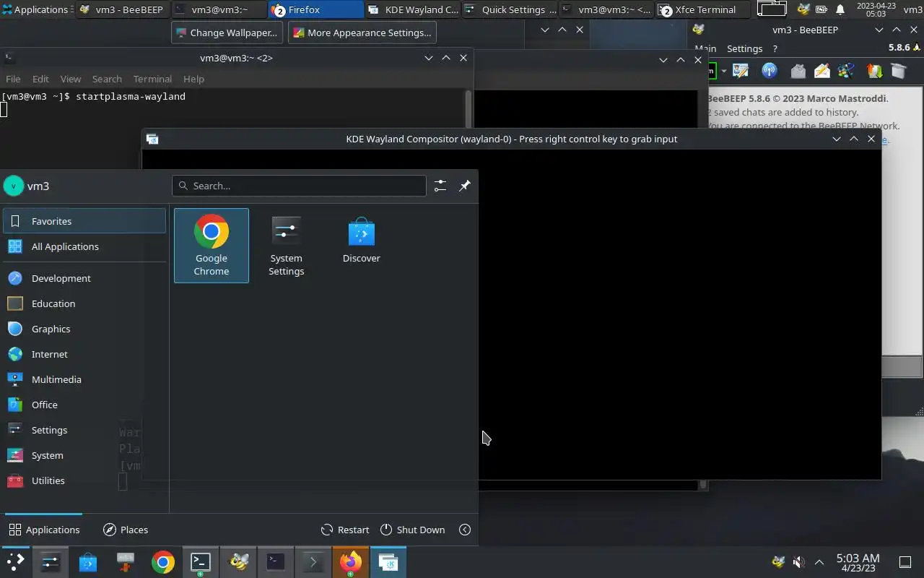The height and width of the screenshot is (578, 924).
Task: Click the 5:03 AM Plasma clock
Action: (x=858, y=562)
